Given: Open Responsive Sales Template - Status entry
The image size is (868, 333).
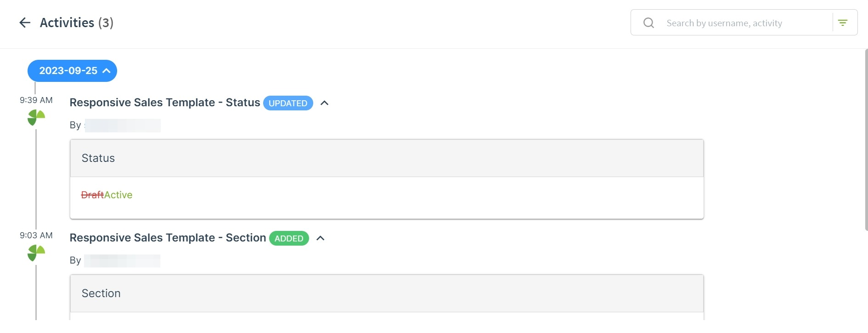Looking at the screenshot, I should tap(165, 103).
